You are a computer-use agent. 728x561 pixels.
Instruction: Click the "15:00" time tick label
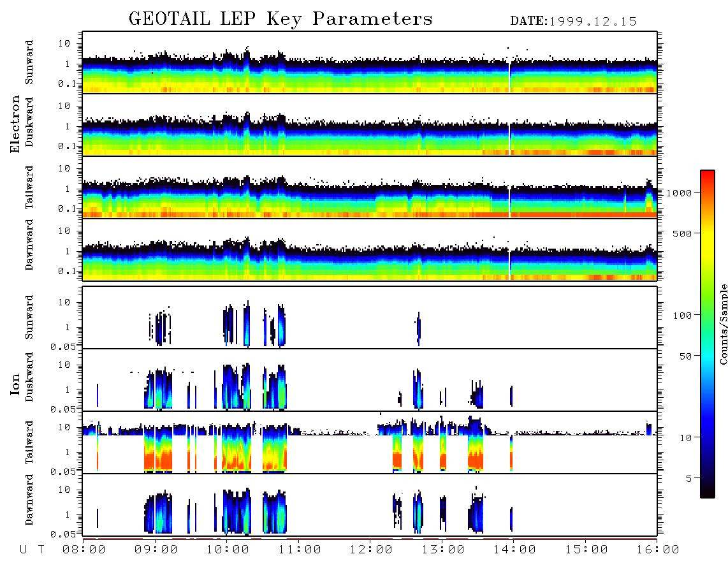586,550
